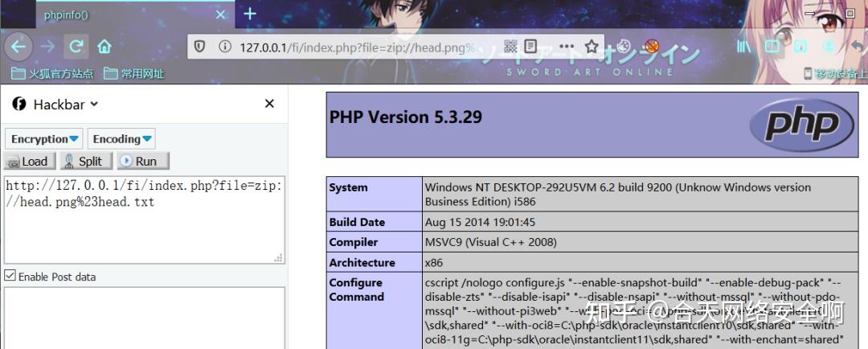Bookmark this page with the star icon

tap(592, 47)
